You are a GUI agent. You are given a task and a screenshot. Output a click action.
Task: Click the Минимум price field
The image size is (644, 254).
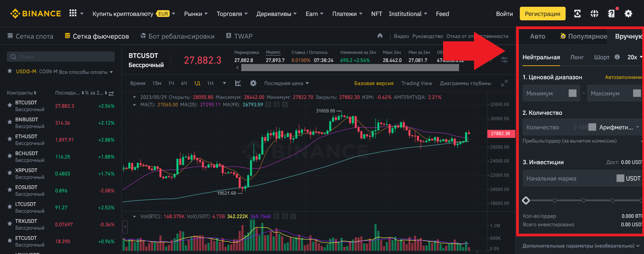pos(551,93)
